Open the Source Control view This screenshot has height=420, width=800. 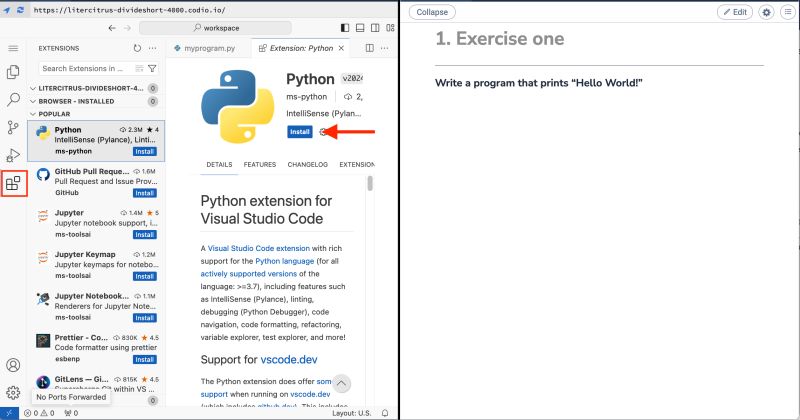coord(13,127)
